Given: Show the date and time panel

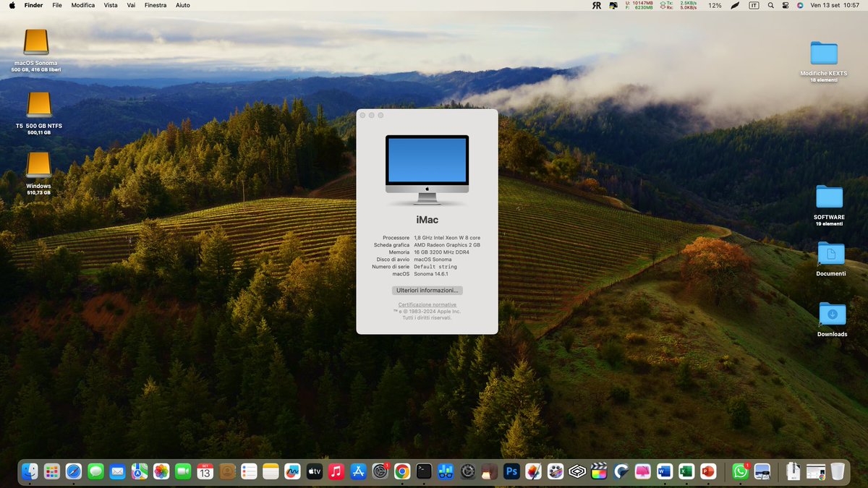Looking at the screenshot, I should (835, 5).
